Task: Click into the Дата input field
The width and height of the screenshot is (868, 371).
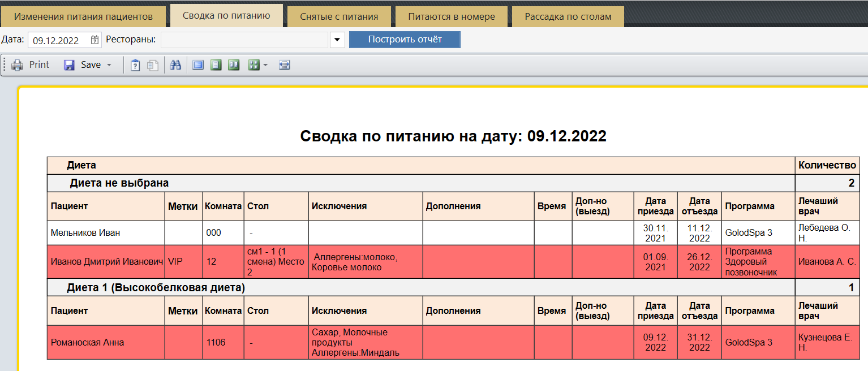Action: click(58, 40)
